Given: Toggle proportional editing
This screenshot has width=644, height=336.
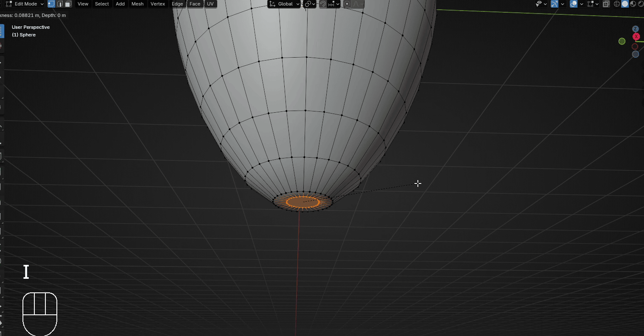Looking at the screenshot, I should 347,4.
